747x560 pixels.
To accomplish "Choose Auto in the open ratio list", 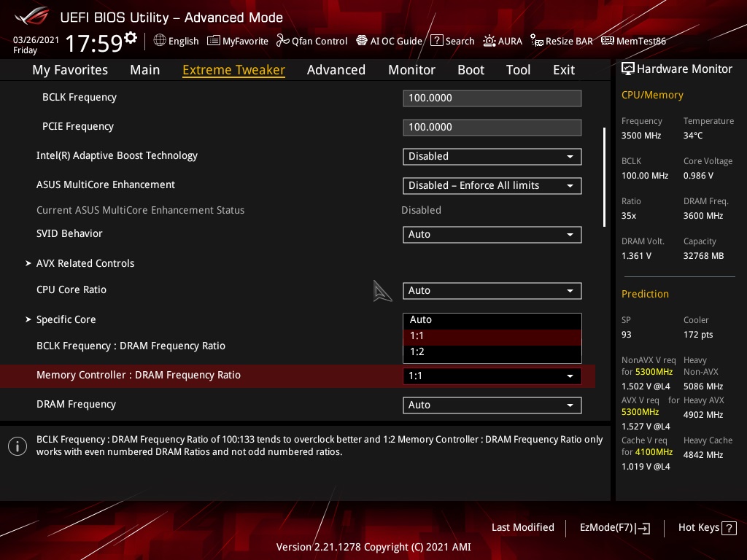I will [x=492, y=320].
